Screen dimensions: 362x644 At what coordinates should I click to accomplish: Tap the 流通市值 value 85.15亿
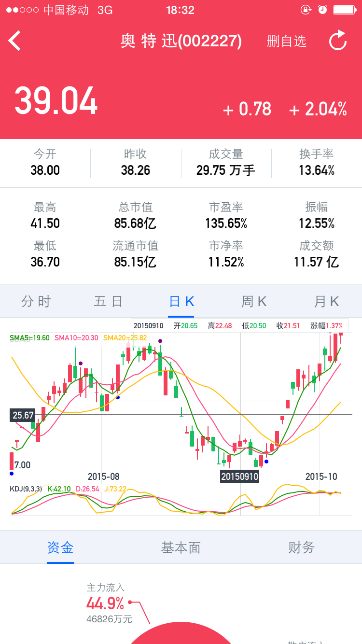136,262
